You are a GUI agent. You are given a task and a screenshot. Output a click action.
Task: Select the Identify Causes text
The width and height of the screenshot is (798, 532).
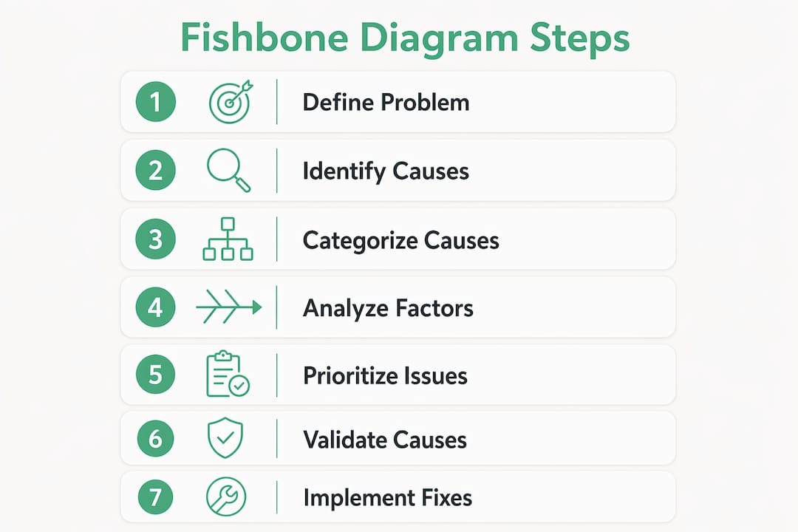pos(386,171)
